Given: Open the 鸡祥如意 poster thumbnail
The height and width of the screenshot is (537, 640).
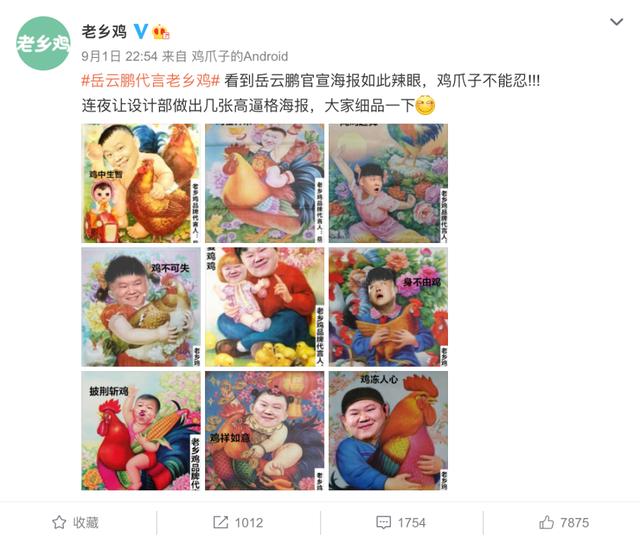Looking at the screenshot, I should [x=264, y=430].
